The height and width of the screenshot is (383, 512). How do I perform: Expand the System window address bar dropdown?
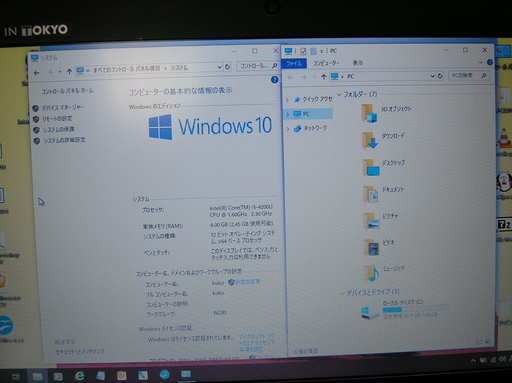(x=220, y=67)
